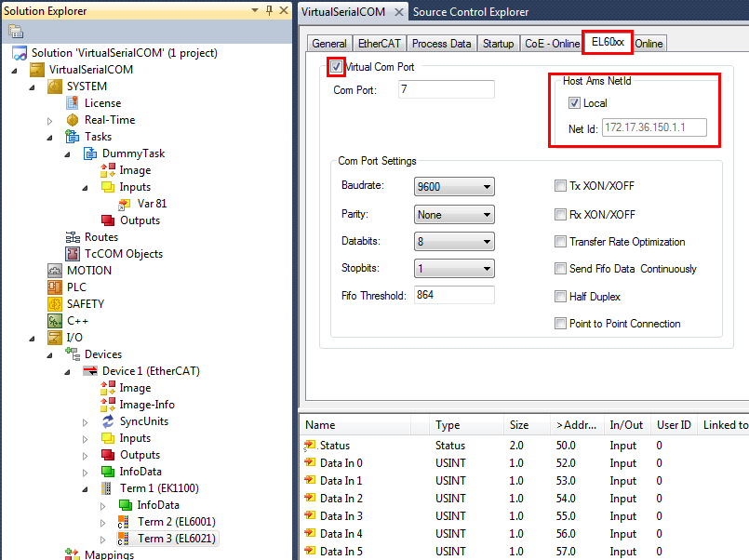This screenshot has height=560, width=749.
Task: Switch to the General tab
Action: [329, 44]
